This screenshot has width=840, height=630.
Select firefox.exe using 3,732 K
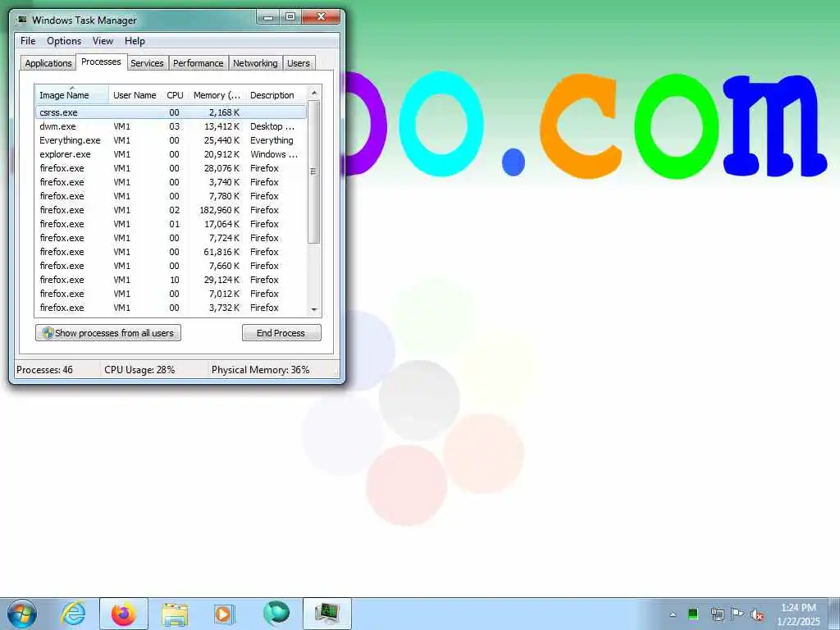tap(171, 308)
